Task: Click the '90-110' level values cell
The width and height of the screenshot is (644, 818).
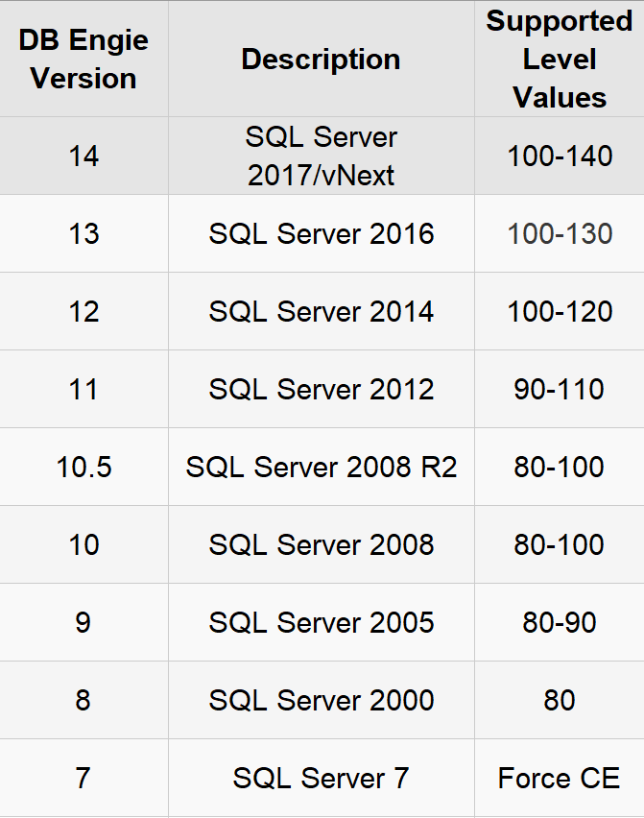Action: point(560,389)
